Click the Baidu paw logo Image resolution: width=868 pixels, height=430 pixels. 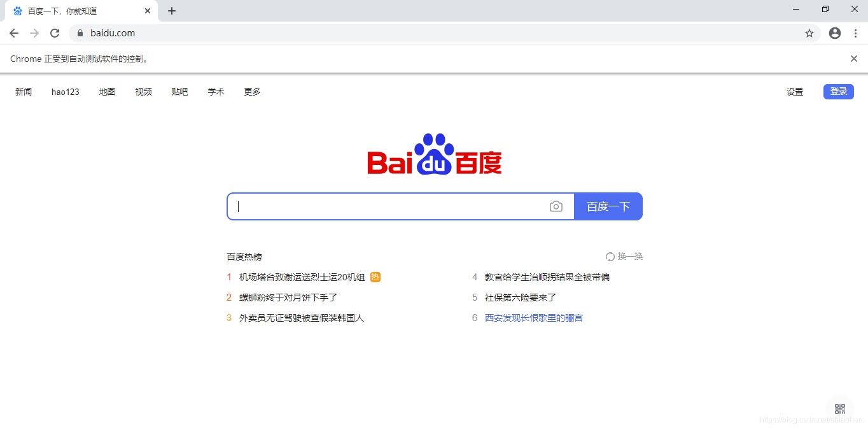pyautogui.click(x=435, y=154)
